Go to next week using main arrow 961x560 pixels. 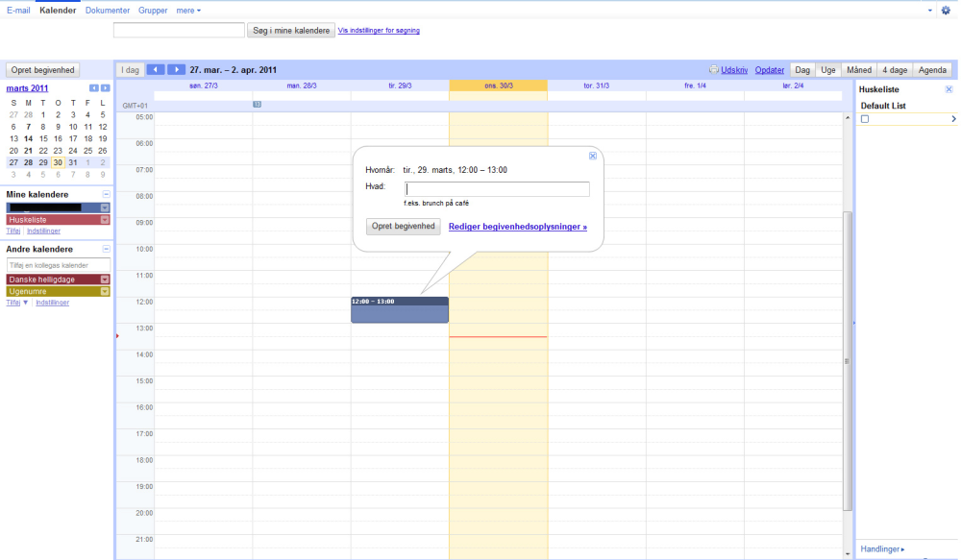177,70
